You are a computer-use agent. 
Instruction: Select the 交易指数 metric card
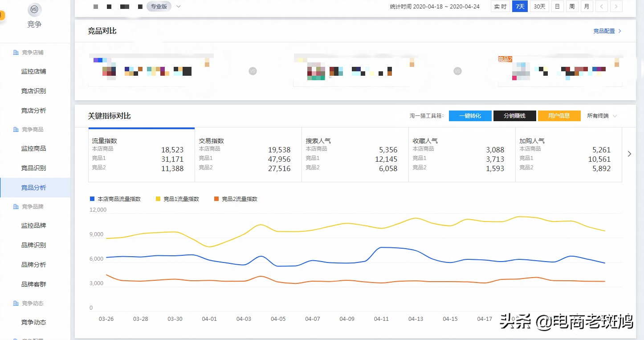click(249, 155)
